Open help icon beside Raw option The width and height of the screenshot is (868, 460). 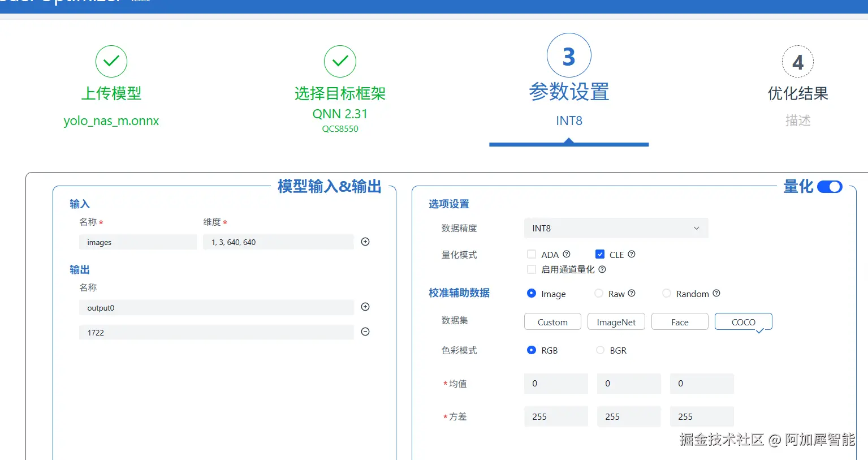632,293
